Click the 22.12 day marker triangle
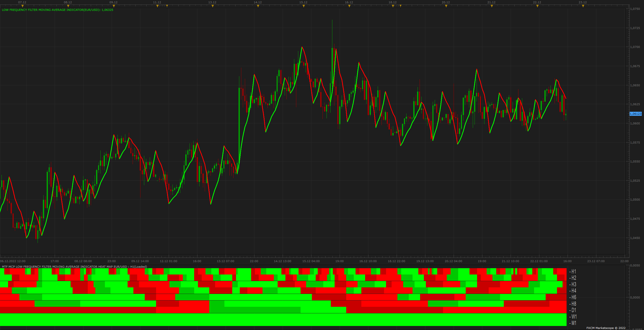 point(537,6)
